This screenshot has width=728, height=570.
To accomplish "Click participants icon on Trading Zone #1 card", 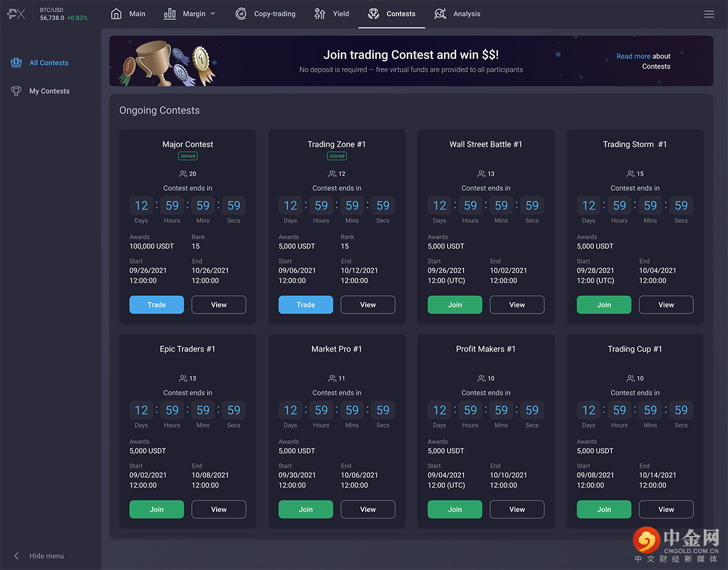I will point(332,174).
